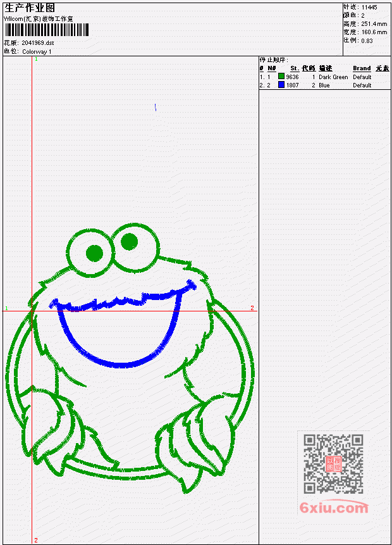
Task: Select the Dark Green description cell
Action: (x=333, y=77)
